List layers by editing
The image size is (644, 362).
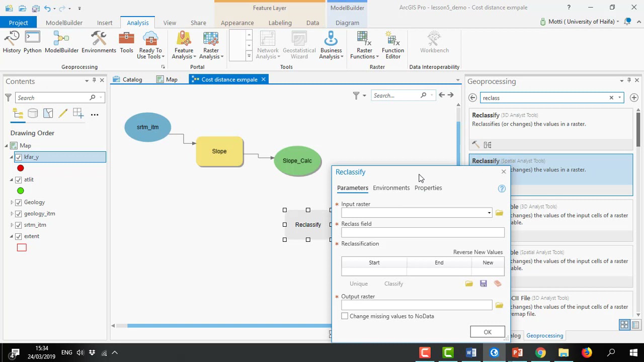(x=63, y=114)
